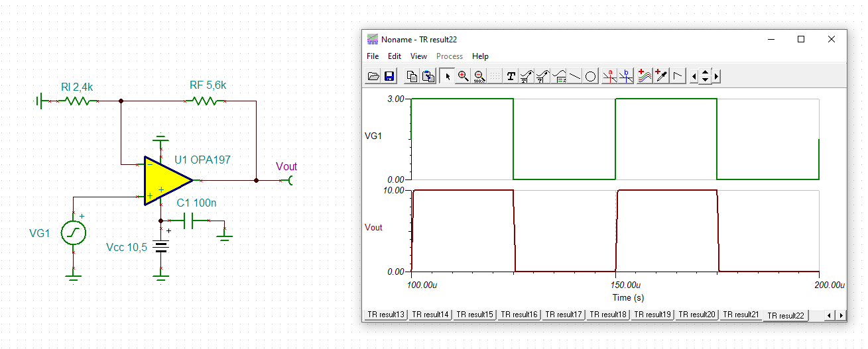The width and height of the screenshot is (868, 349).
Task: Select the Vcc 10,5 battery symbol
Action: [x=160, y=247]
